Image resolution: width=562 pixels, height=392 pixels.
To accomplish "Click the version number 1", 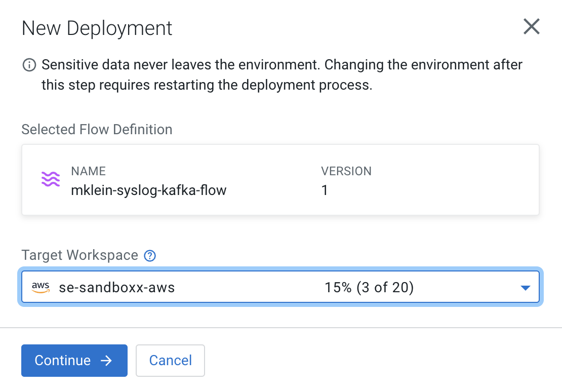I will 325,190.
